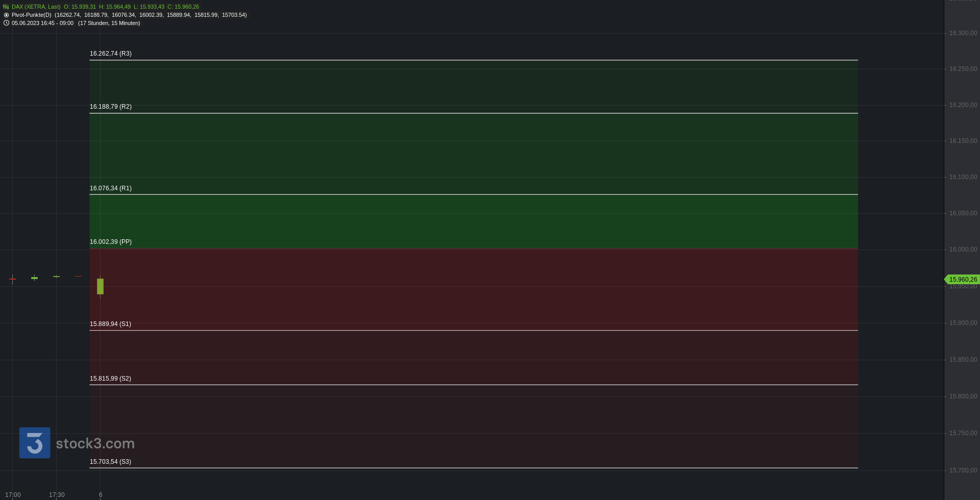This screenshot has height=500, width=980.
Task: Click the 16.188,79 (R2) pivot label
Action: point(111,107)
